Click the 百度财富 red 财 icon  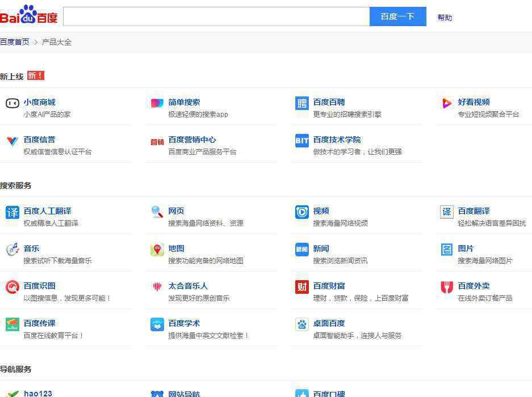tap(302, 287)
